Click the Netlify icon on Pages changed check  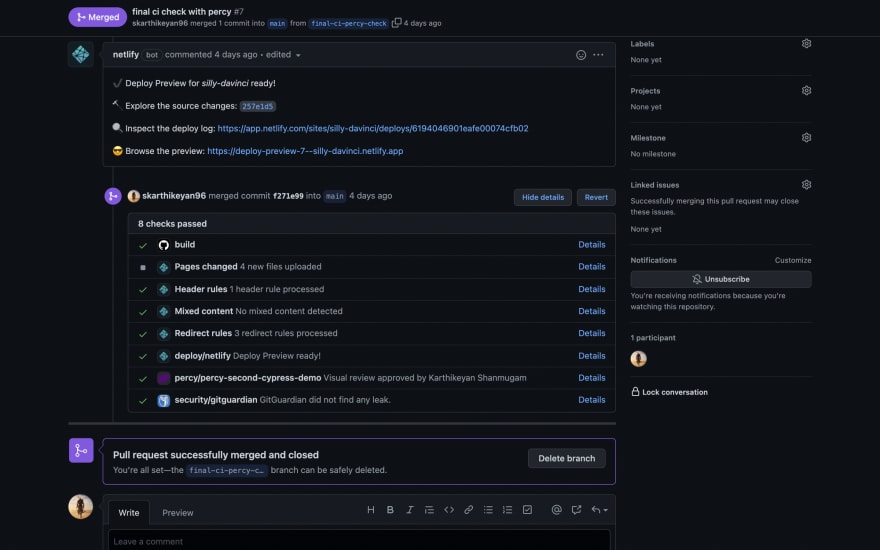pos(163,267)
